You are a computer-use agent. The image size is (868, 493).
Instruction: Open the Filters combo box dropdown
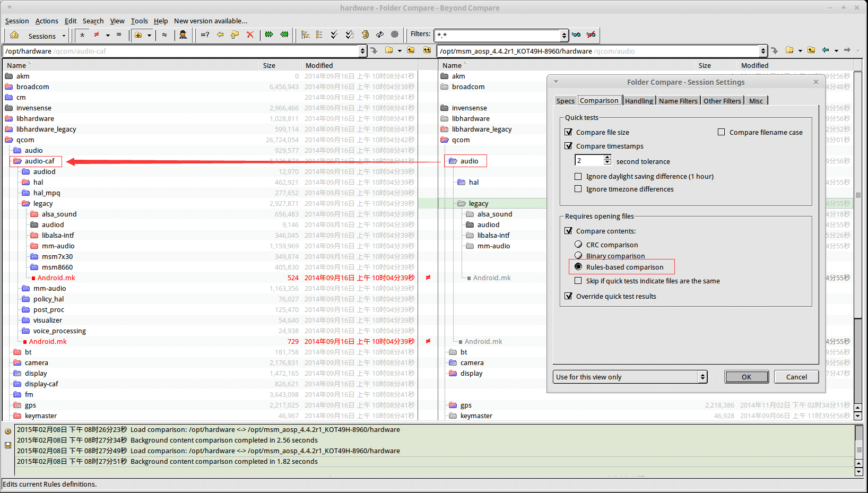[564, 36]
